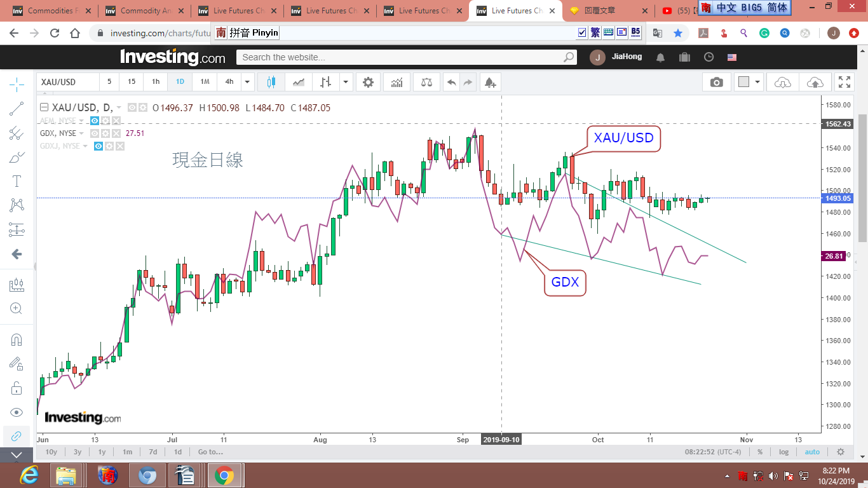Toggle logarithmic scale button
This screenshot has height=488, width=868.
click(x=784, y=452)
